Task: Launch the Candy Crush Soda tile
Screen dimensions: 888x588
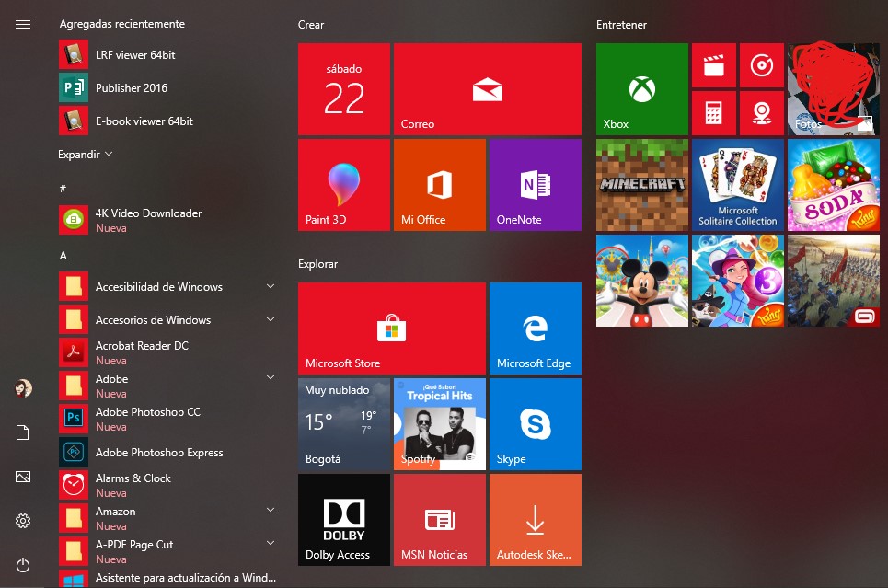Action: pyautogui.click(x=834, y=185)
